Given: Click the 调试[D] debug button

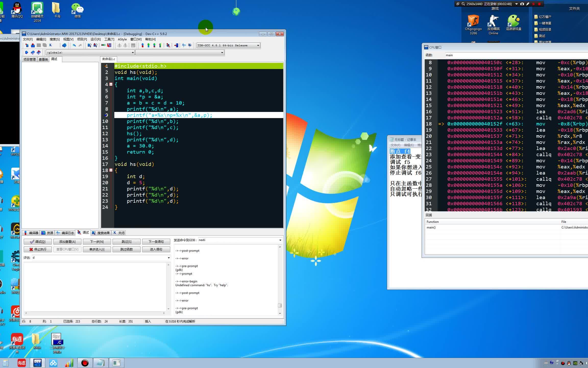Looking at the screenshot, I should 38,241.
